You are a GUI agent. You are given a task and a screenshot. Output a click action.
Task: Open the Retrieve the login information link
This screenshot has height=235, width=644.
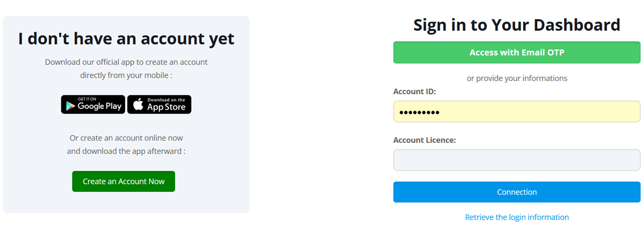pyautogui.click(x=516, y=217)
